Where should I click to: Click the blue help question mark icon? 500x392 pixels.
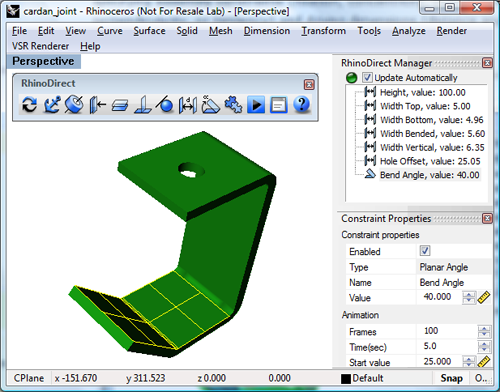click(302, 105)
